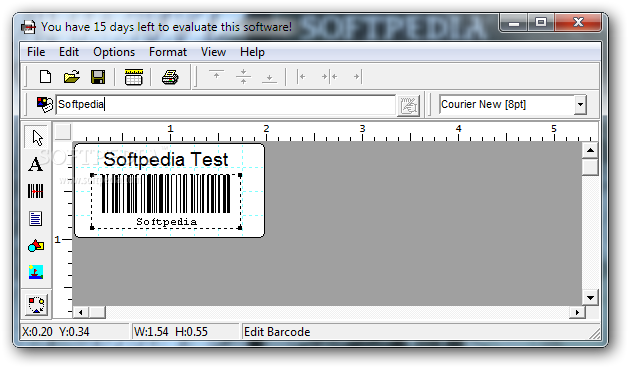629x368 pixels.
Task: Click the window resize grip corner
Action: tap(595, 333)
